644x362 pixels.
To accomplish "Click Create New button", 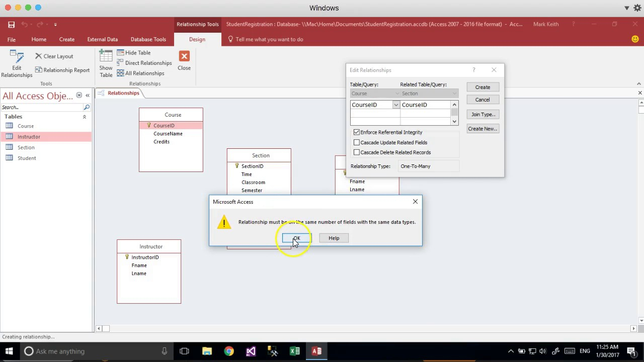I will point(482,129).
